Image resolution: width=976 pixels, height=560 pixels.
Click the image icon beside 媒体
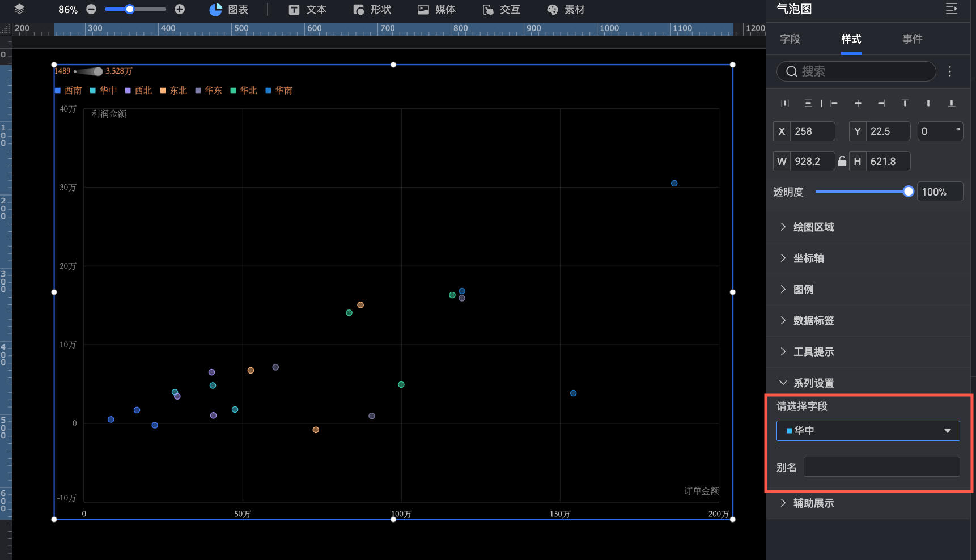tap(423, 10)
